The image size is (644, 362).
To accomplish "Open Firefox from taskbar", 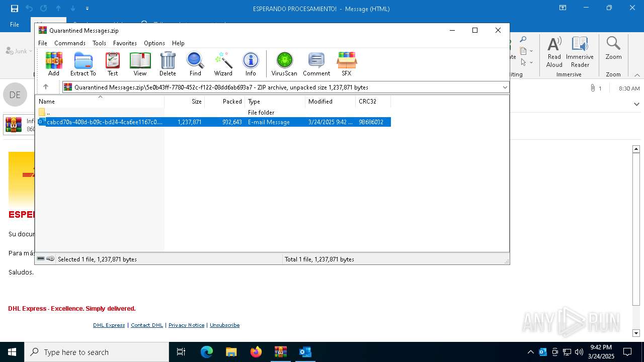I will 256,352.
